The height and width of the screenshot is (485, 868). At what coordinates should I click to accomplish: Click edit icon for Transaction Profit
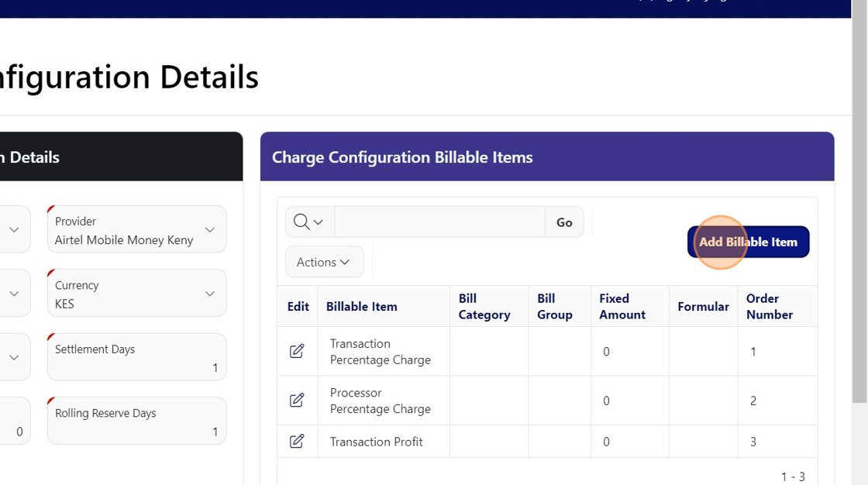[297, 441]
